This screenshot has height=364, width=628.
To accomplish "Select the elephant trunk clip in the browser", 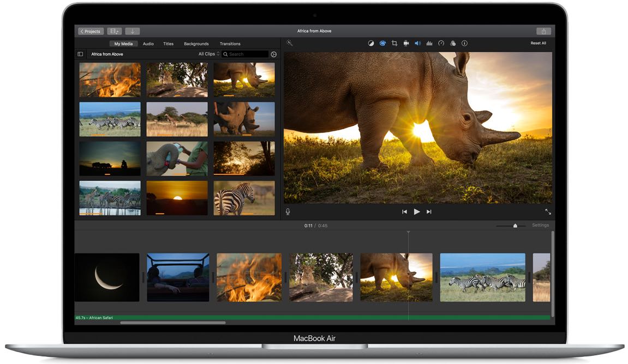I will [177, 159].
